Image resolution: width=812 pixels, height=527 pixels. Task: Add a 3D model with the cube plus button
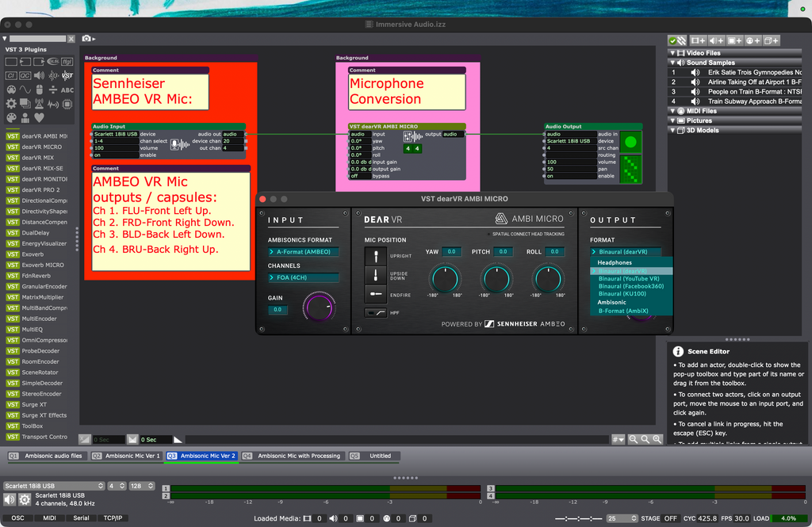tap(772, 40)
